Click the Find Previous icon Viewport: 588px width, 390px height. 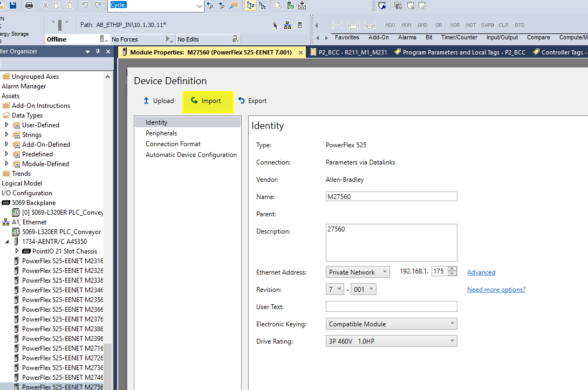[210, 5]
